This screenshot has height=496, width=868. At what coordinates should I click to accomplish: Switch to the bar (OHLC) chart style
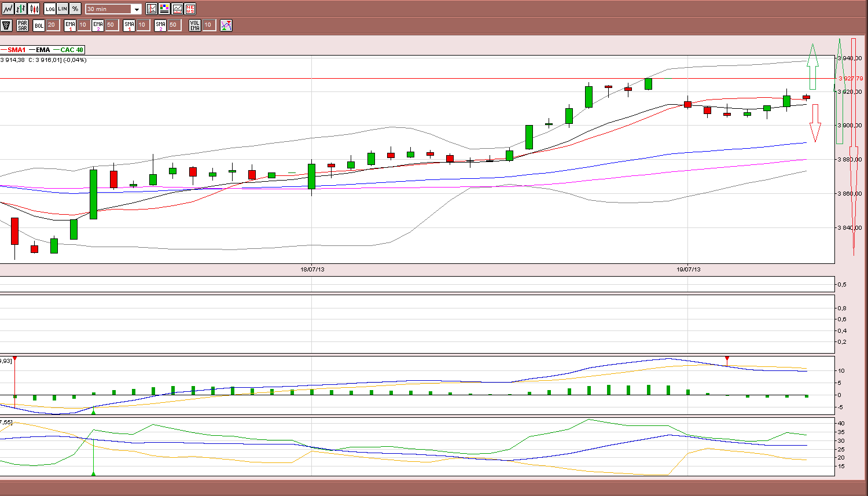point(21,9)
